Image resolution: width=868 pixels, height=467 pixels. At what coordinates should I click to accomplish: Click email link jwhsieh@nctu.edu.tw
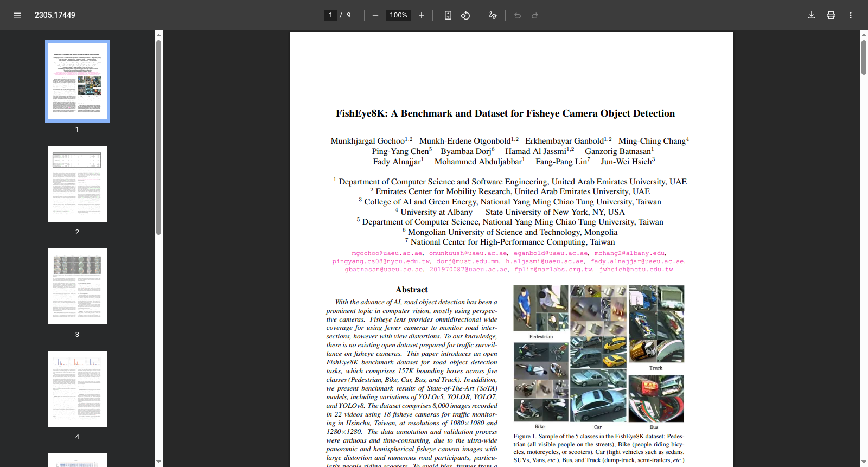[x=636, y=270]
